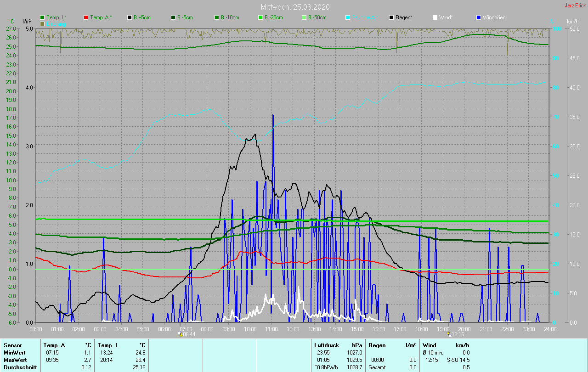This screenshot has height=372, width=588.
Task: Select the blue Windböen legend square
Action: tap(479, 17)
